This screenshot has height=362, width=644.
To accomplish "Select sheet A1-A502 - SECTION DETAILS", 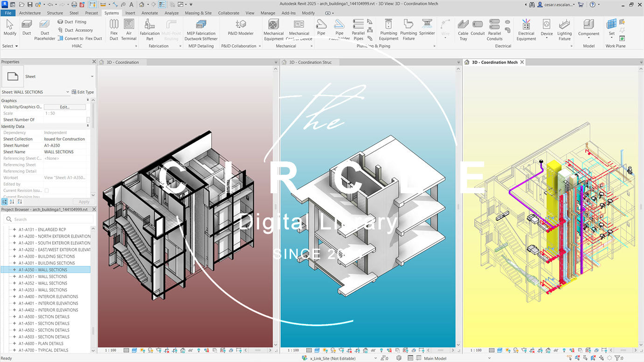I will pyautogui.click(x=44, y=330).
